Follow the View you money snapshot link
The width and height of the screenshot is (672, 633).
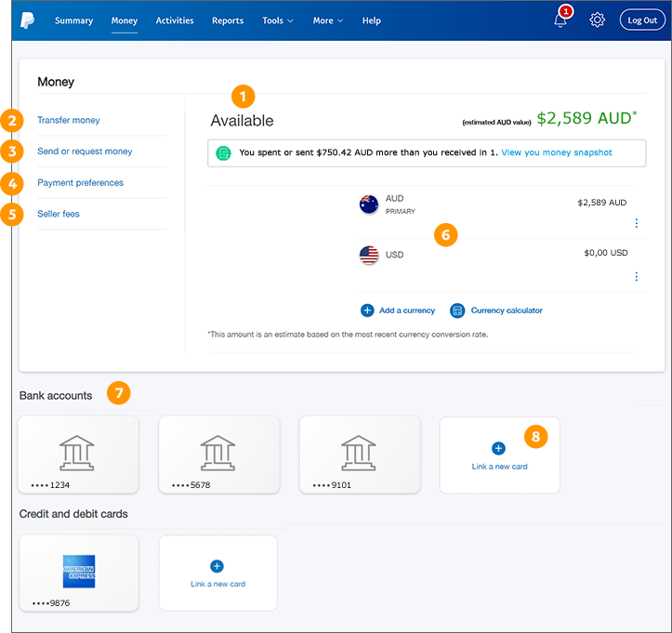point(556,152)
